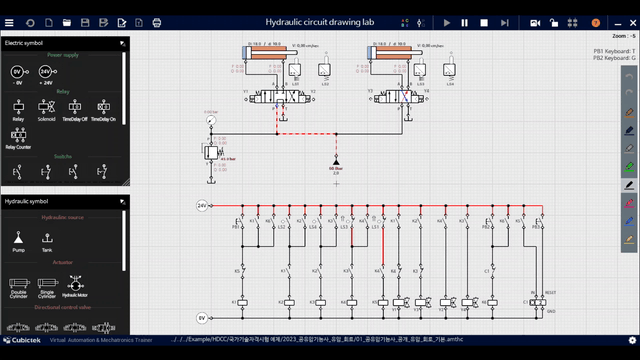This screenshot has height=360, width=640.
Task: Select the TimeDelay Off relay symbol
Action: (75, 110)
